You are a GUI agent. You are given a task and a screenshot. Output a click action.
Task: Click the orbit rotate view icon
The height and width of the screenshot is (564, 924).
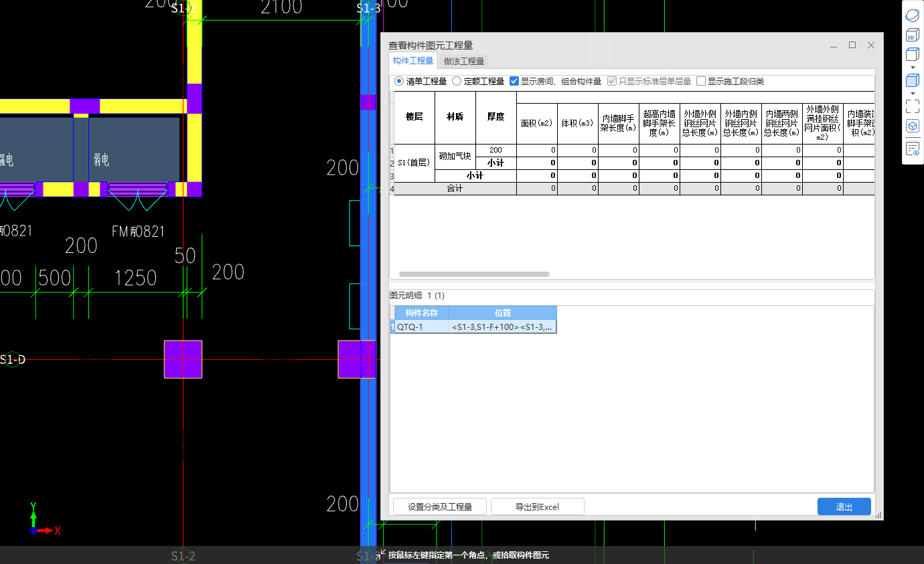point(912,15)
